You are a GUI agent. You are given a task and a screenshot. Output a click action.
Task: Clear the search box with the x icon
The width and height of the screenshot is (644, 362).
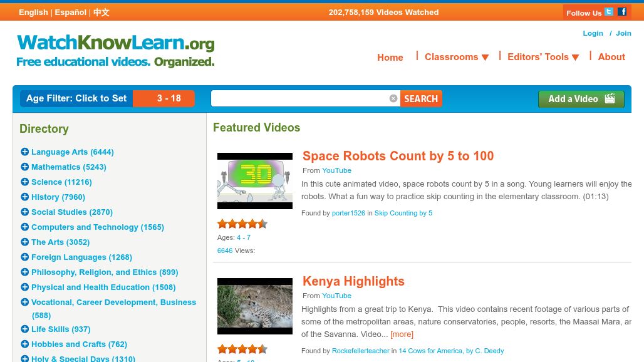point(393,98)
